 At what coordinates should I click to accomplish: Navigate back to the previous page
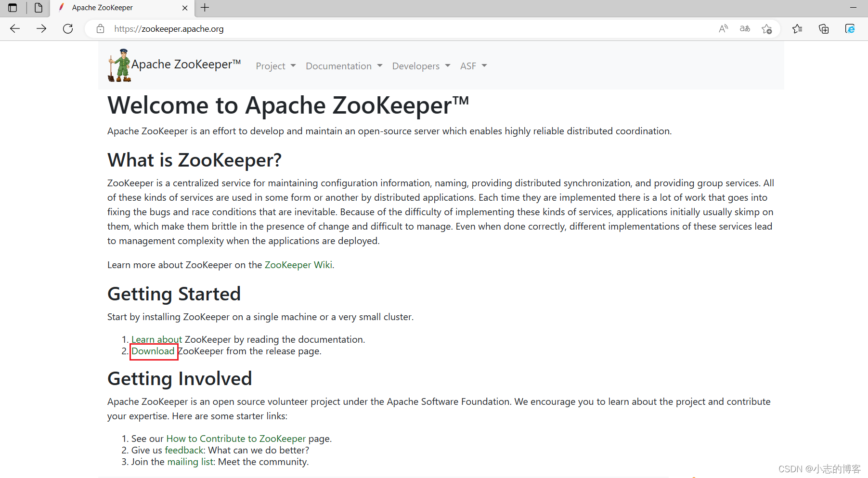tap(15, 28)
